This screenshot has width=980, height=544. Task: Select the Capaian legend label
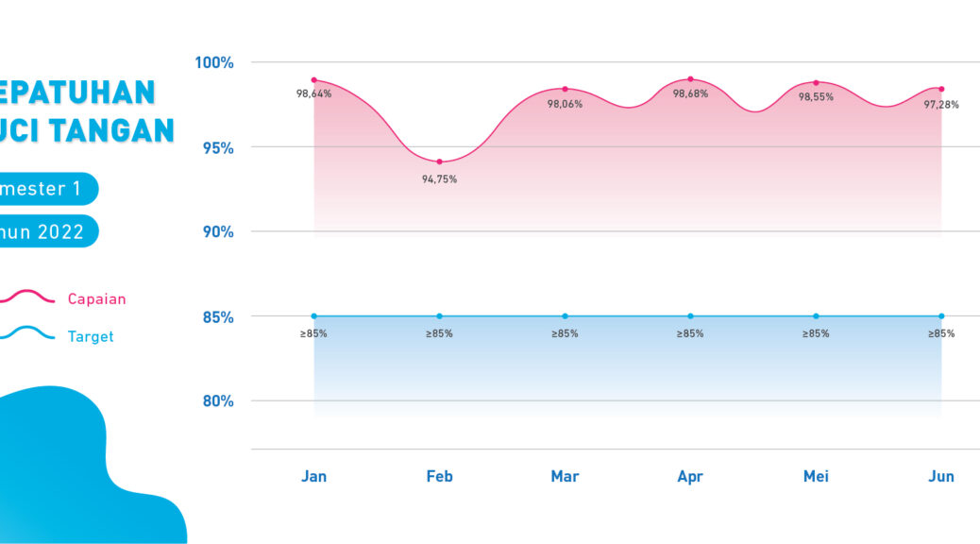click(96, 299)
